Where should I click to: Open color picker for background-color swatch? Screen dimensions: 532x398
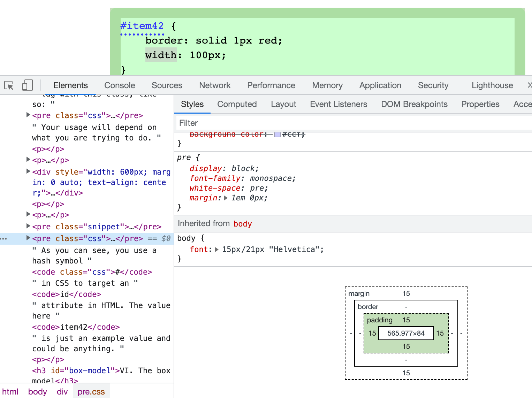[x=278, y=134]
